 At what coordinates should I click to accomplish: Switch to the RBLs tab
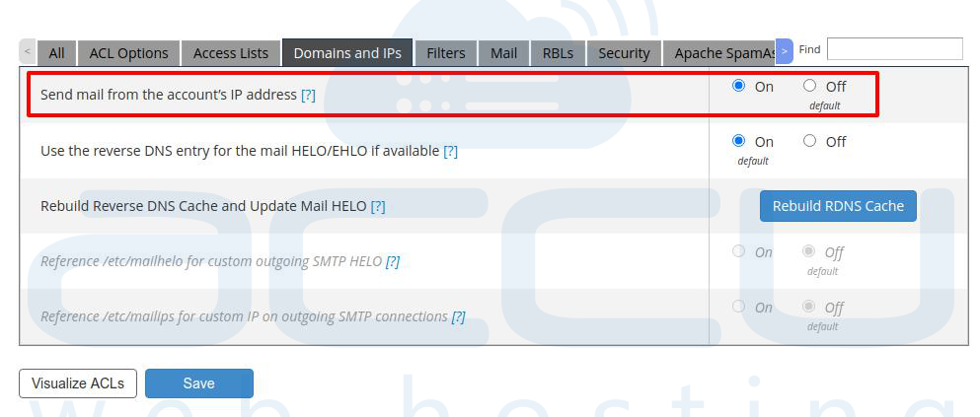click(559, 53)
